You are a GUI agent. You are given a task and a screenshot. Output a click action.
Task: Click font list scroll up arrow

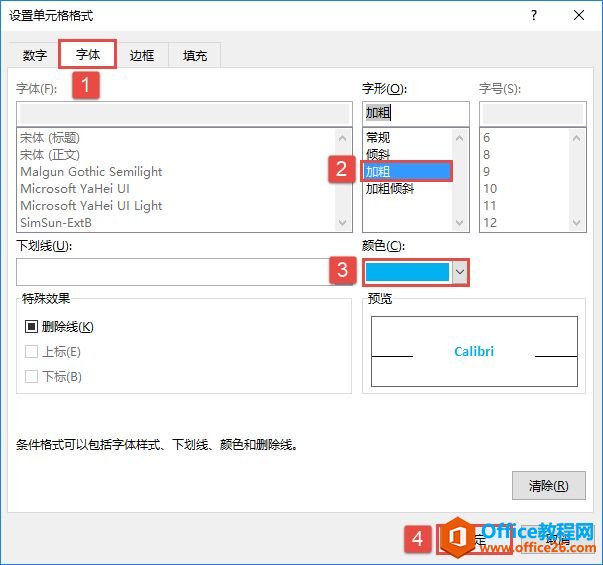point(342,138)
